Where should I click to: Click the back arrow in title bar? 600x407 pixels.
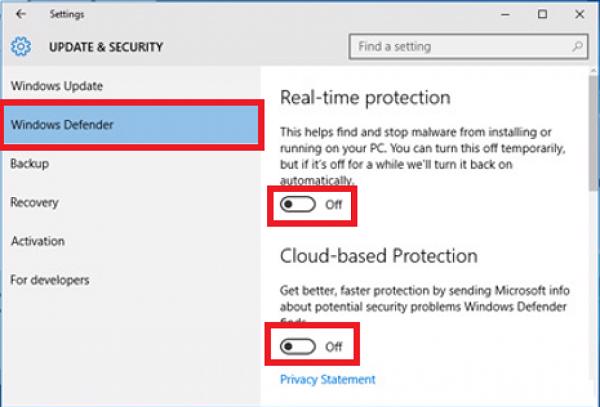click(x=21, y=15)
